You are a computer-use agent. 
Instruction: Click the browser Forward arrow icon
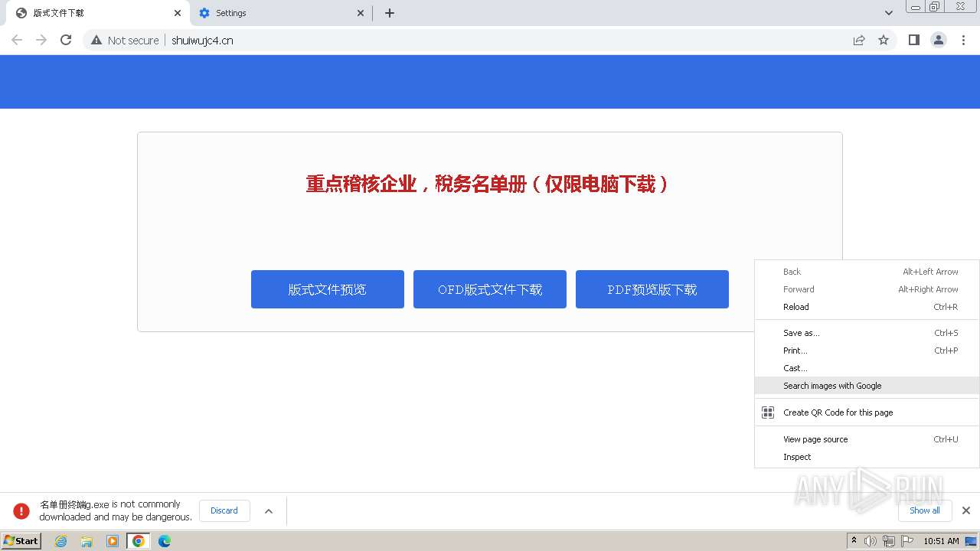(41, 40)
